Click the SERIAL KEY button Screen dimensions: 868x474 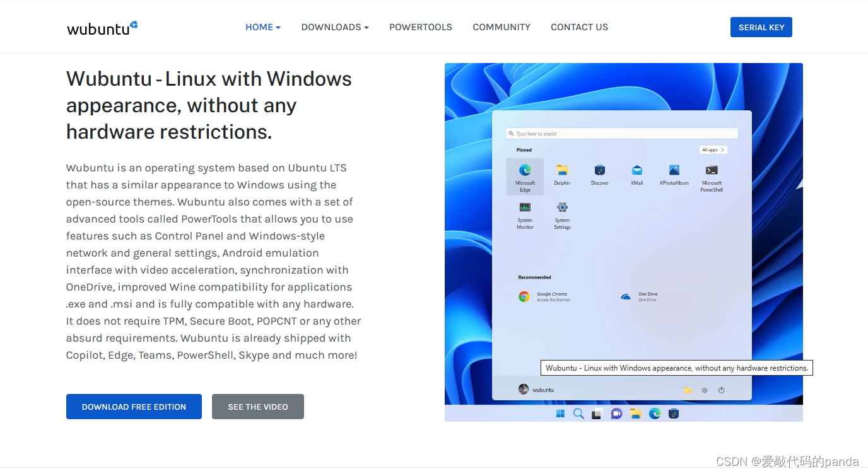[x=761, y=27]
